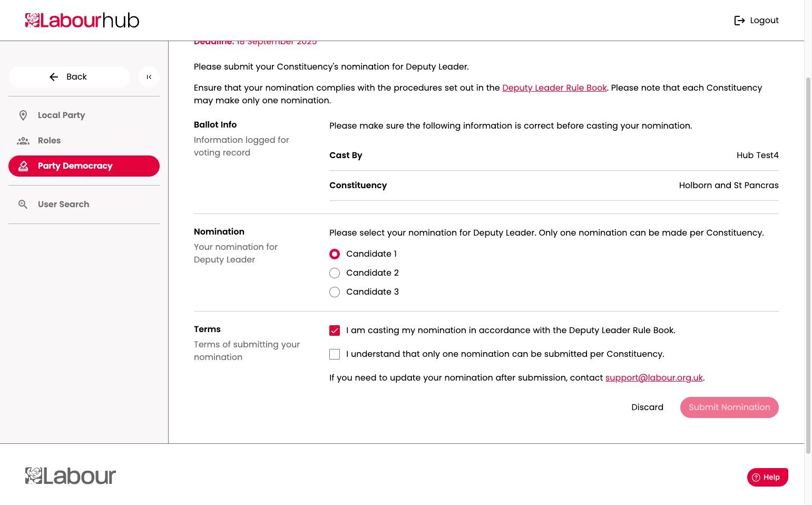Click the Roles people icon
812x505 pixels.
(23, 141)
